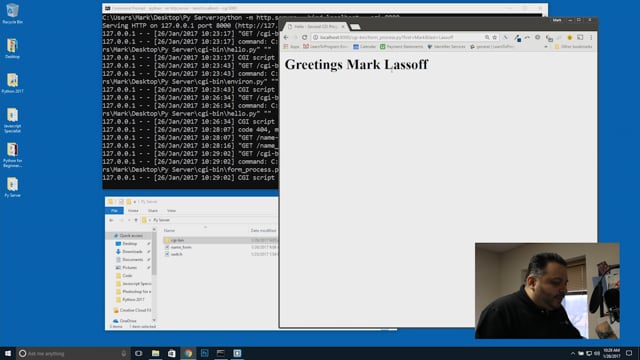Switch to Command Prompt from the taskbar

(x=221, y=353)
